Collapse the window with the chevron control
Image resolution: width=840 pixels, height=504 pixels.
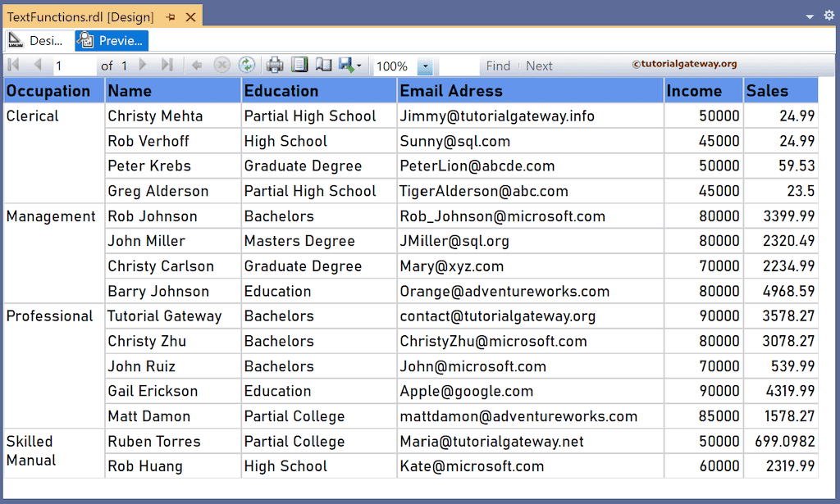808,15
